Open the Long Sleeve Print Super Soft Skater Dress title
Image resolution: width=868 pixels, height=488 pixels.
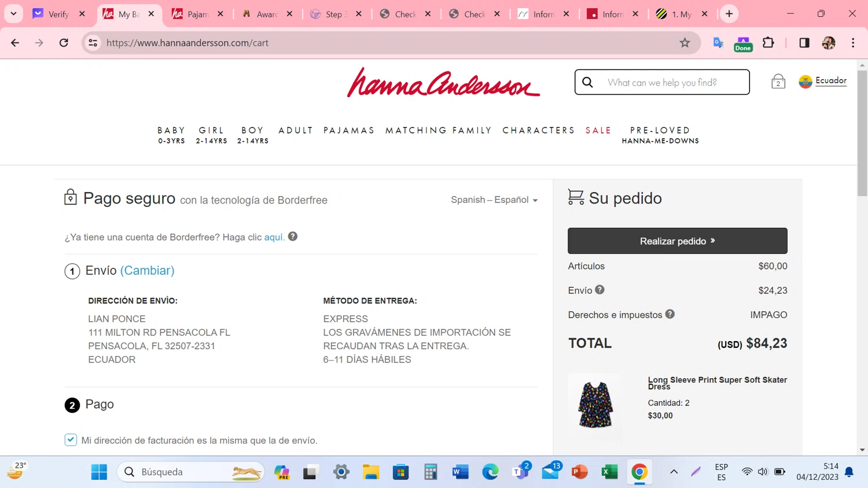tap(718, 383)
